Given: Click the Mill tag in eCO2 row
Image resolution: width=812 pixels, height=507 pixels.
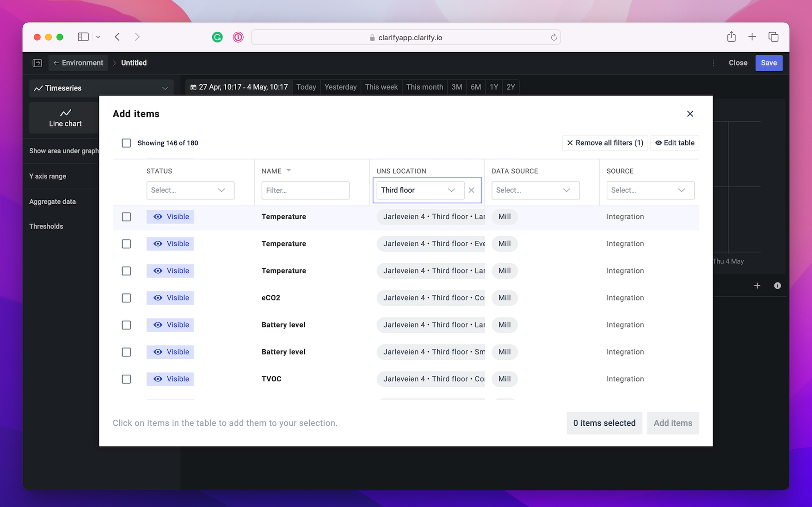Looking at the screenshot, I should (504, 298).
